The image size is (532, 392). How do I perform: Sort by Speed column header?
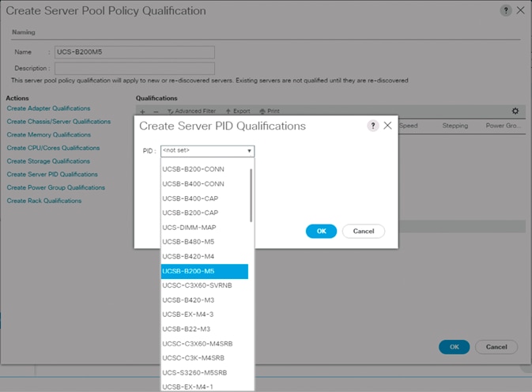click(409, 126)
